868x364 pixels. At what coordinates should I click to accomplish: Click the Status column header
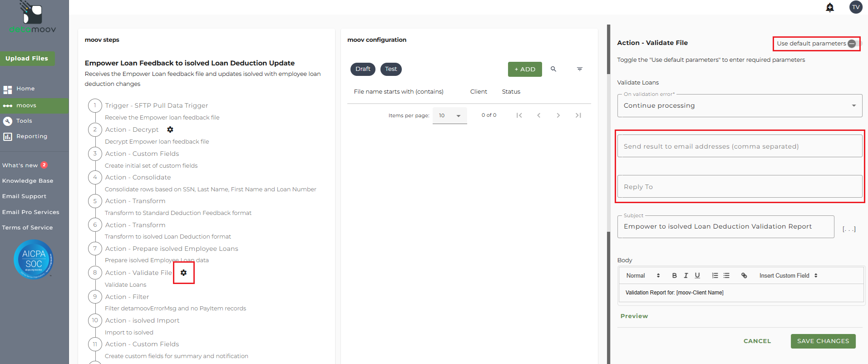pyautogui.click(x=511, y=92)
